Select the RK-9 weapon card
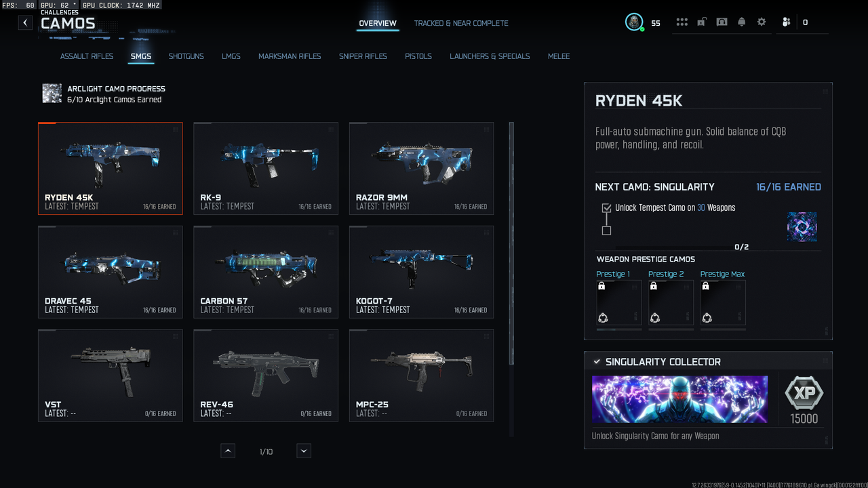This screenshot has width=868, height=488. [x=266, y=168]
